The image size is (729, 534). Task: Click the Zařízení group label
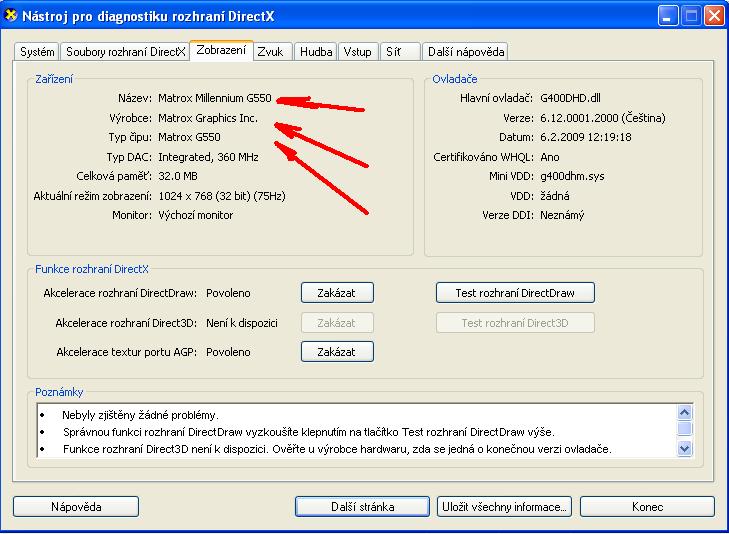point(54,79)
